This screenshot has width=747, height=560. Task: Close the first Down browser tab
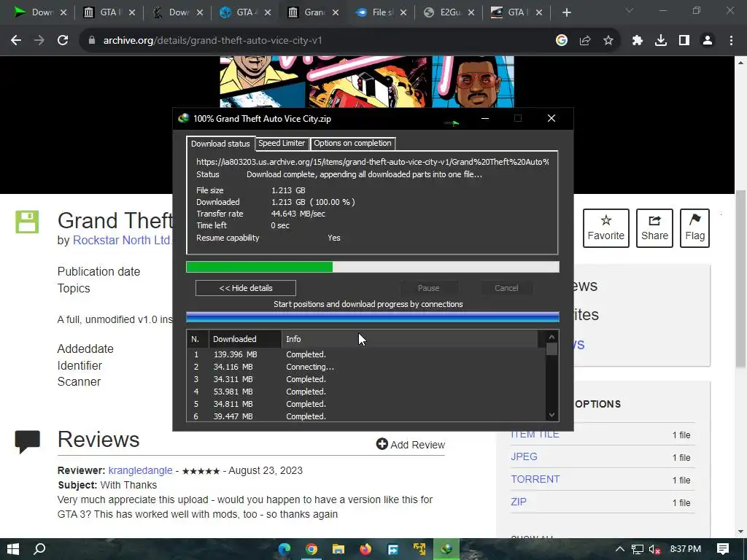tap(64, 12)
